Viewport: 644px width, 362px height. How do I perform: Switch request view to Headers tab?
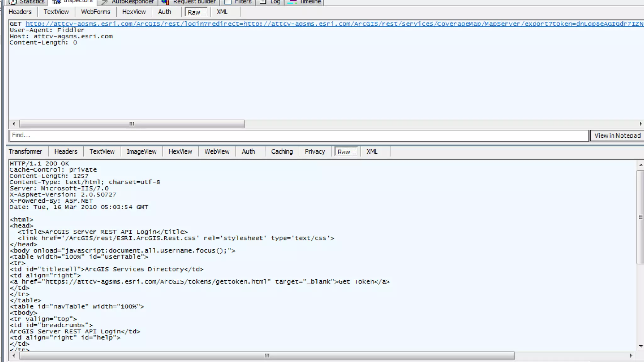click(x=20, y=12)
